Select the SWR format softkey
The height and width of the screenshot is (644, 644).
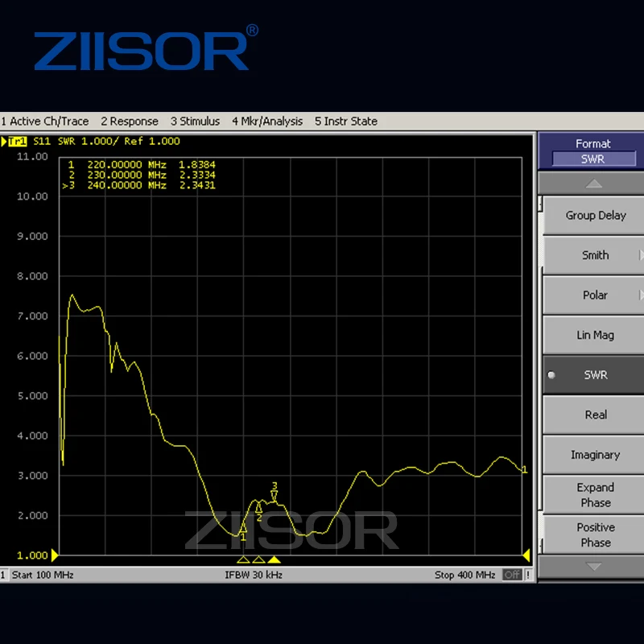pos(594,374)
